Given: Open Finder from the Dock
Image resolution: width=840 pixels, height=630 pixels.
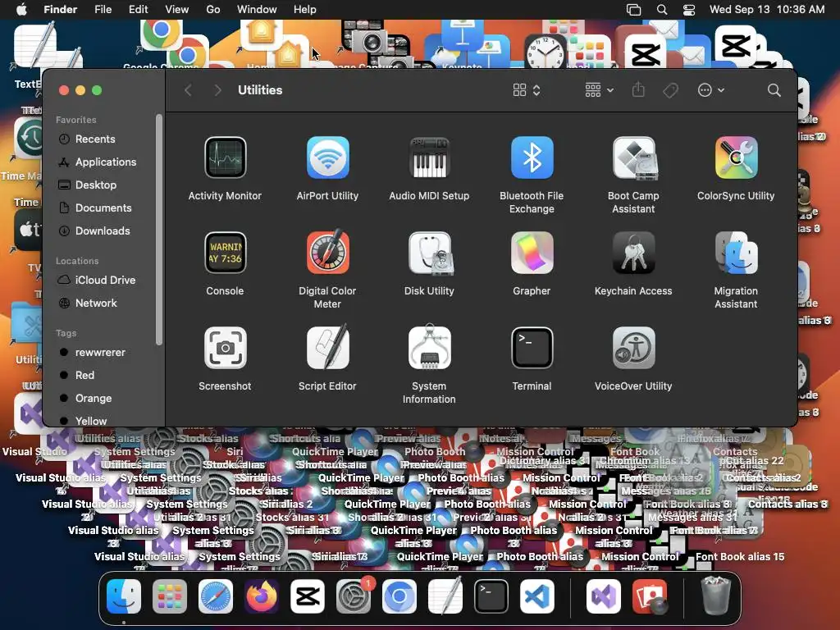Looking at the screenshot, I should [x=124, y=596].
